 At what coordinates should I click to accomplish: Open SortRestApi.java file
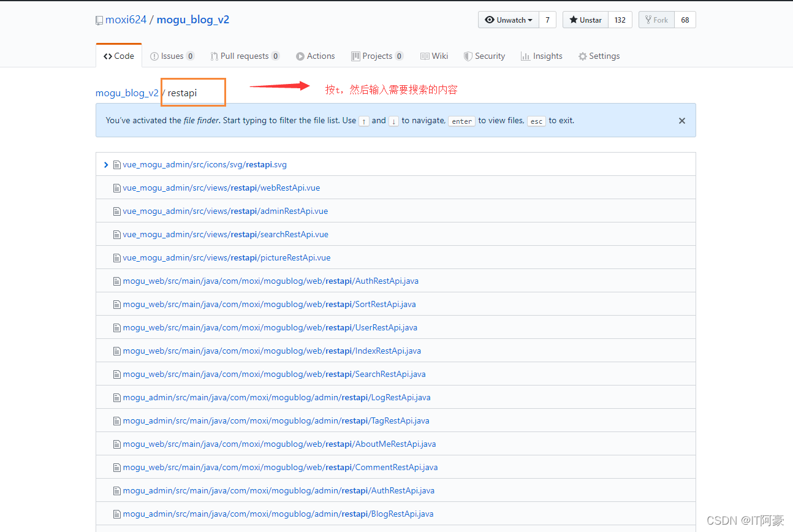click(270, 304)
